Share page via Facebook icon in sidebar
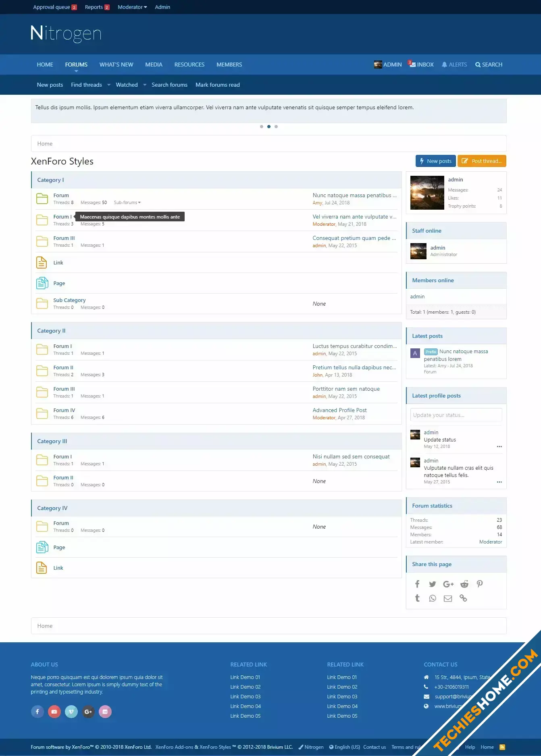This screenshot has height=756, width=541. point(417,584)
